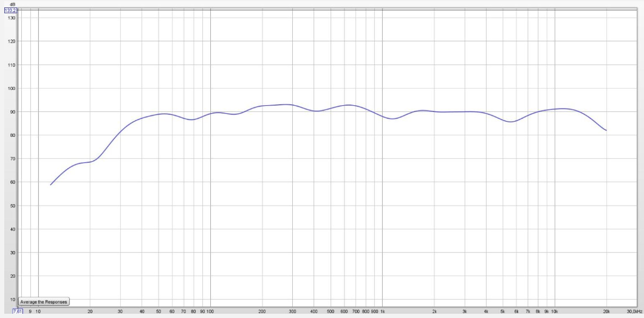Click the 10k frequency axis label
The image size is (644, 318).
coord(555,311)
